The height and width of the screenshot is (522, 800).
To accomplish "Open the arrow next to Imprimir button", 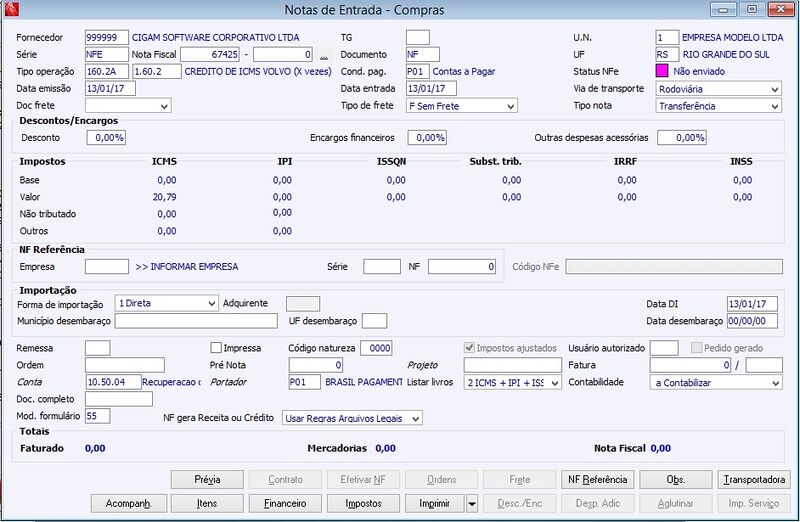I will click(472, 504).
